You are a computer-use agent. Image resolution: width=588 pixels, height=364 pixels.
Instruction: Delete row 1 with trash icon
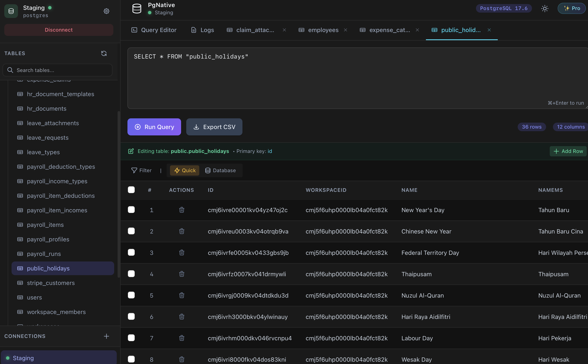(x=182, y=210)
